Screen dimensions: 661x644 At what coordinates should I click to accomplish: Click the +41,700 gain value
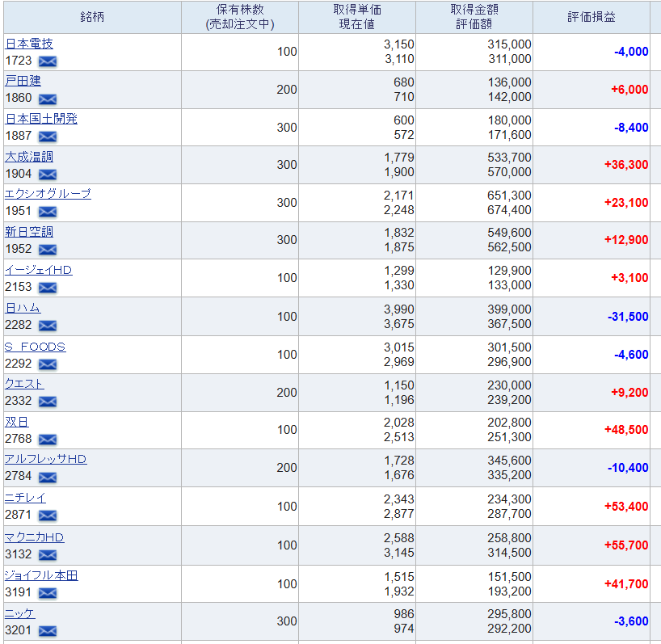(626, 584)
